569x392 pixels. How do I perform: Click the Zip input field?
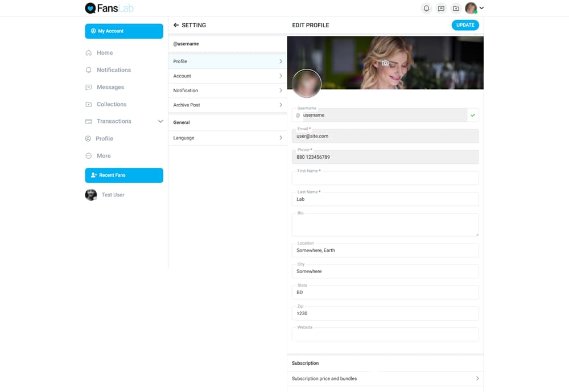click(385, 313)
